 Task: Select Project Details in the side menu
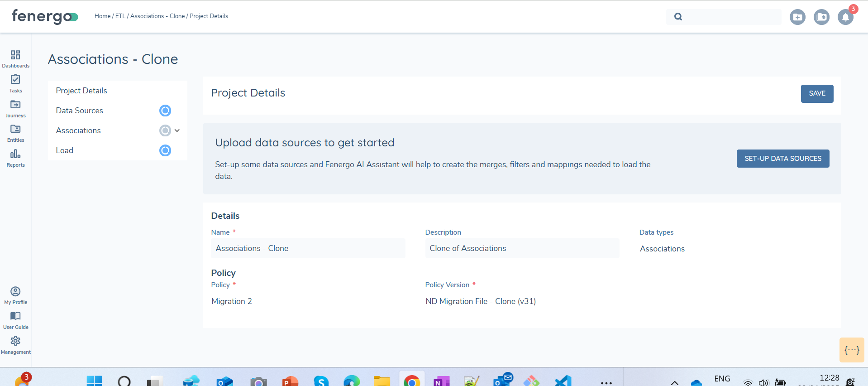click(x=81, y=91)
